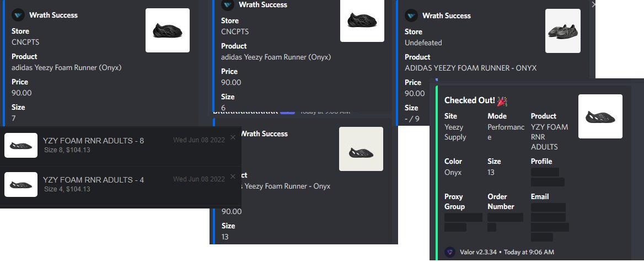Click the shoe image of the Size 8 notification
This screenshot has width=644, height=262.
tap(21, 146)
